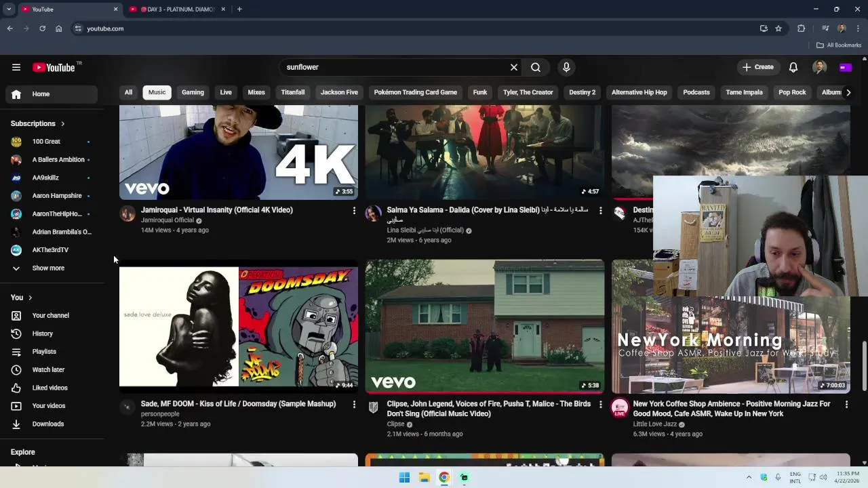This screenshot has width=868, height=488.
Task: Open the AA9skillz subscription
Action: pyautogui.click(x=52, y=178)
